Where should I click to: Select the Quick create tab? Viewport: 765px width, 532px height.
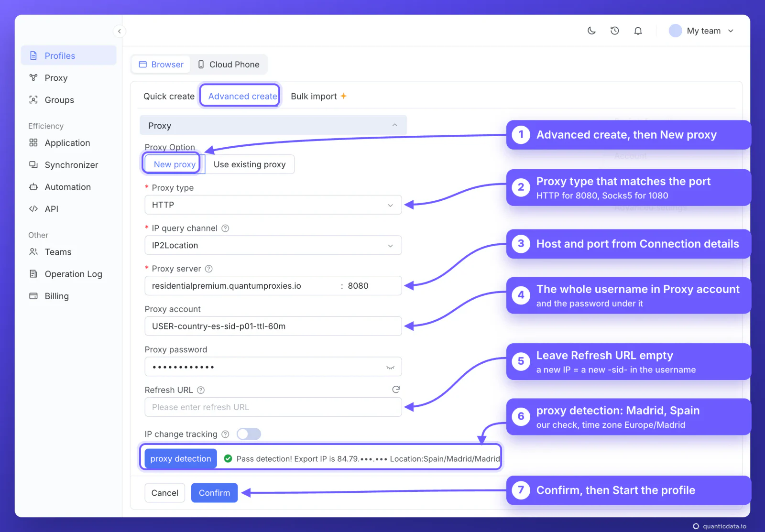click(x=169, y=96)
